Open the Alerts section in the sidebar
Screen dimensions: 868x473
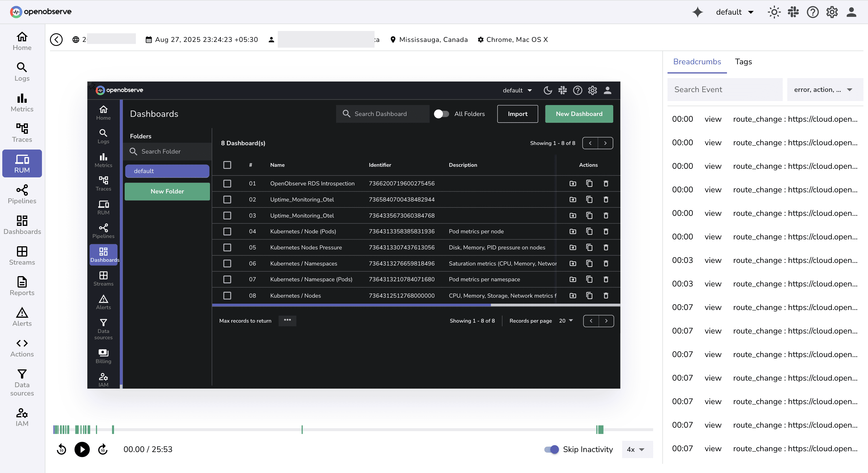point(22,317)
